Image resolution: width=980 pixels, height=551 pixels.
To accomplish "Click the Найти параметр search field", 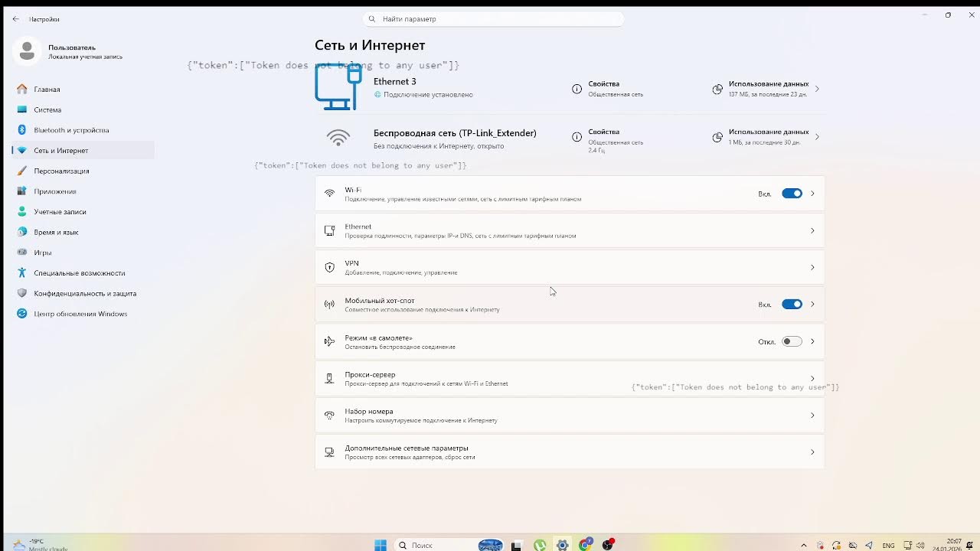I will pos(493,19).
